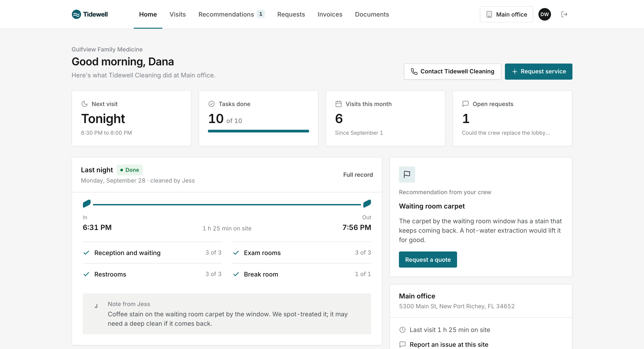Click the Restrooms task row
644x349 pixels.
click(152, 274)
